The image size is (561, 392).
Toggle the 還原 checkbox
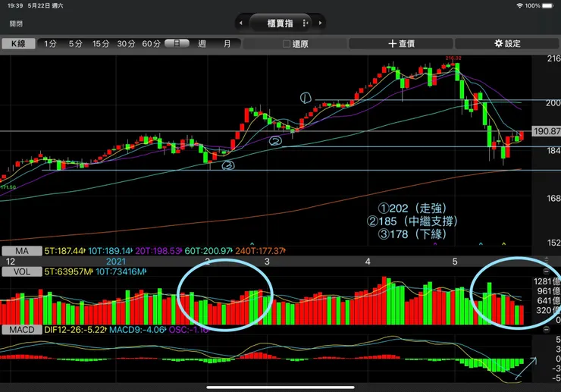click(287, 44)
